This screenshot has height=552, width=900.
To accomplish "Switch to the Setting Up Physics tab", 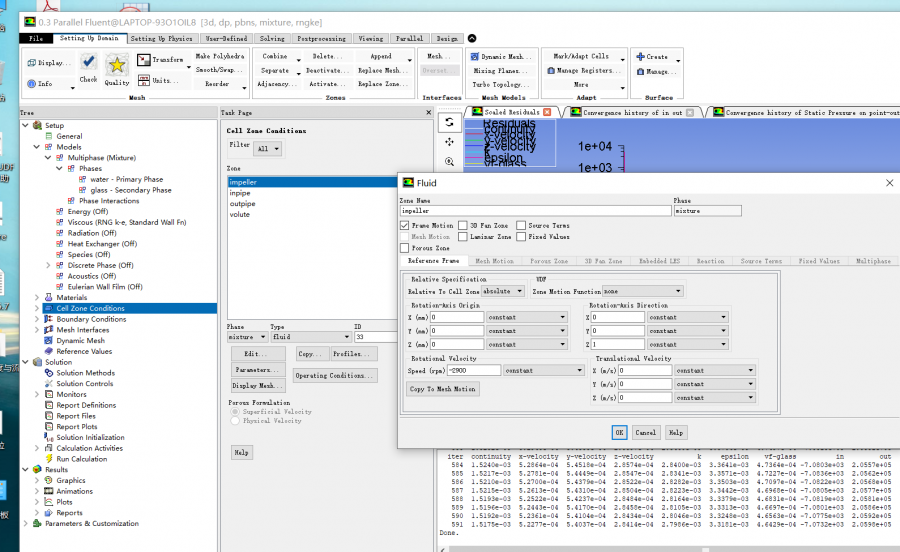I will coord(161,38).
